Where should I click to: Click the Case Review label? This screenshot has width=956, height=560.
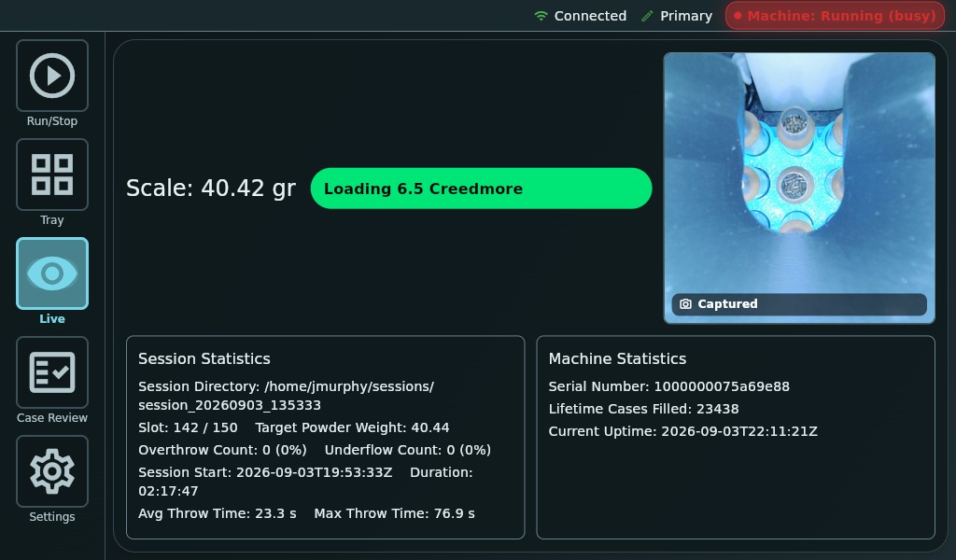click(52, 418)
